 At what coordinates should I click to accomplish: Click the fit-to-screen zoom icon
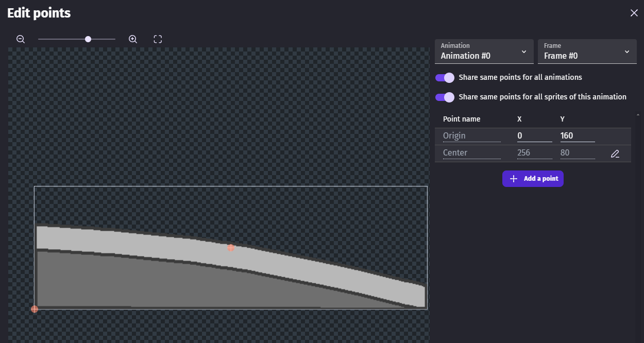tap(158, 39)
